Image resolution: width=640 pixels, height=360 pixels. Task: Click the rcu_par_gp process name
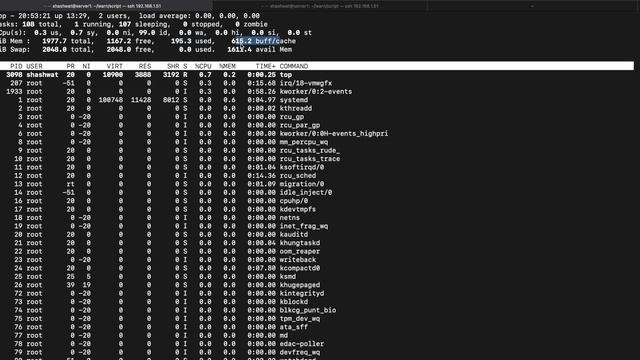(300, 125)
